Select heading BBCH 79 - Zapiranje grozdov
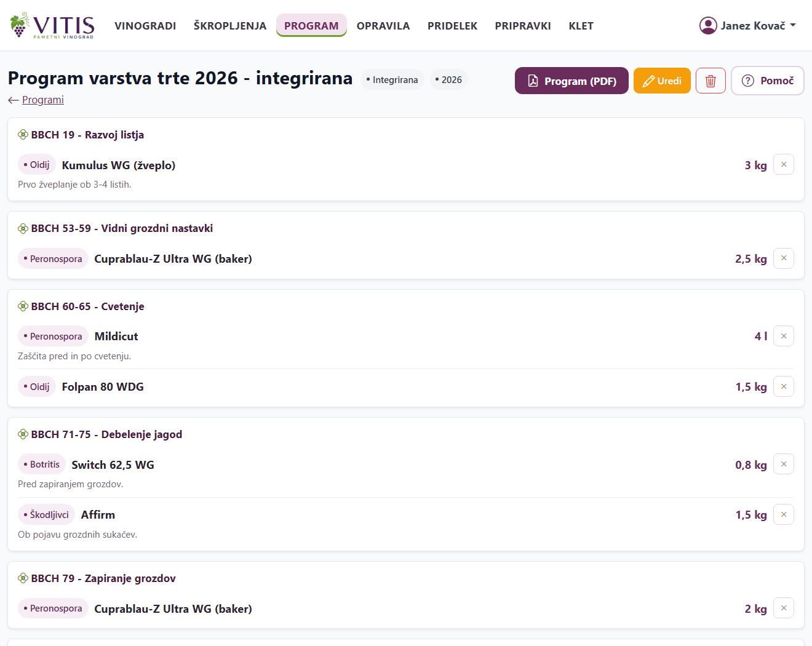The image size is (812, 646). [x=103, y=578]
